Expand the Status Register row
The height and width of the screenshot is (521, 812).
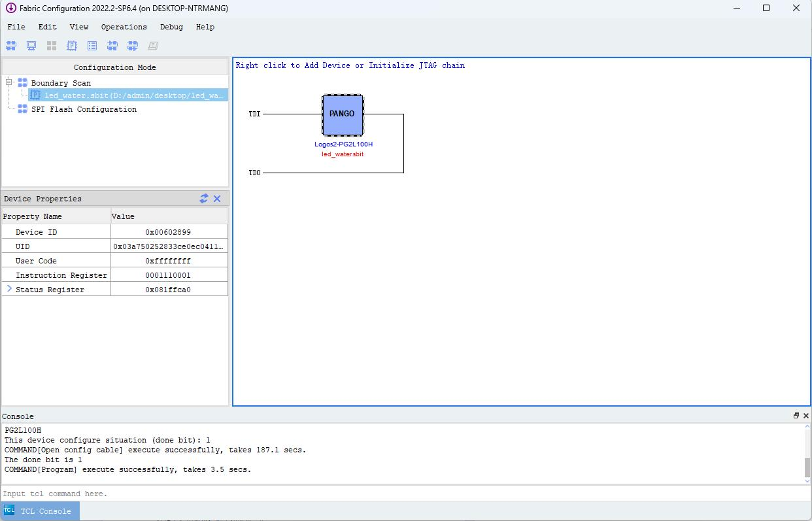pos(9,288)
